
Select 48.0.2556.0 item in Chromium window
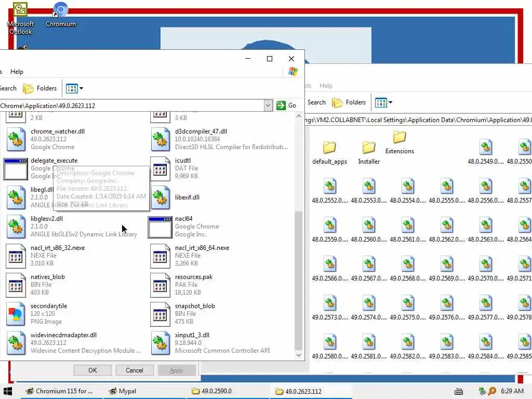pyautogui.click(x=486, y=191)
